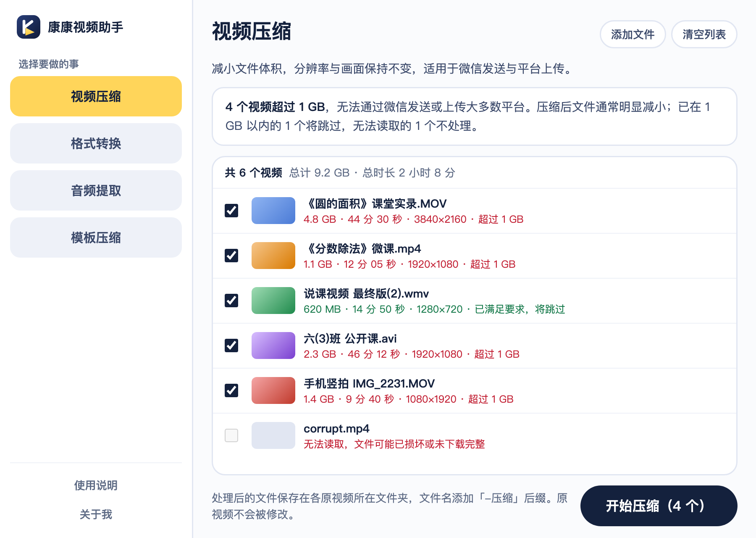Click the 1.1 GB · 12 分 05 秒 details line
The width and height of the screenshot is (756, 538).
point(409,264)
